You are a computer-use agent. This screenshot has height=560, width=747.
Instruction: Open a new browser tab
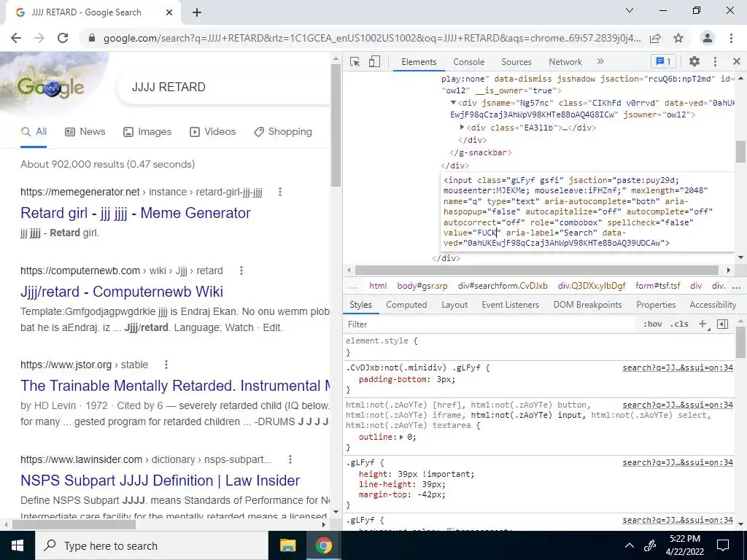click(x=197, y=12)
